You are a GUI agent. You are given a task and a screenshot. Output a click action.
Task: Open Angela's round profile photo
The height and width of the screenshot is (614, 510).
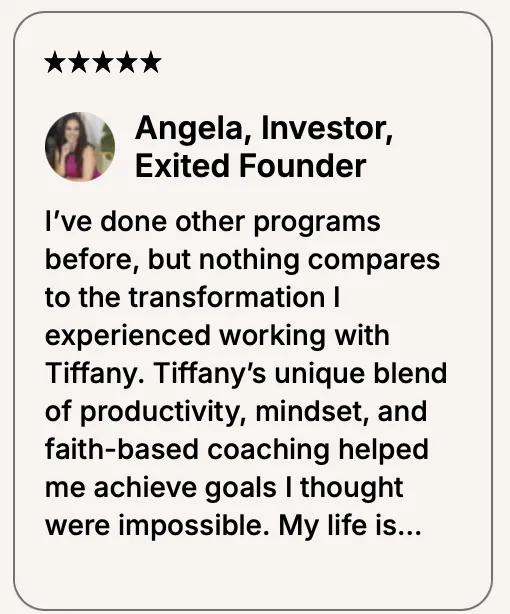point(80,147)
